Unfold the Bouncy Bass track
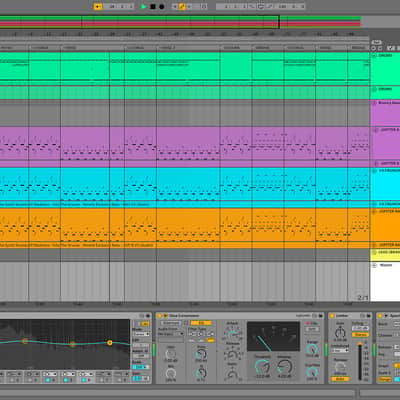 pos(374,103)
